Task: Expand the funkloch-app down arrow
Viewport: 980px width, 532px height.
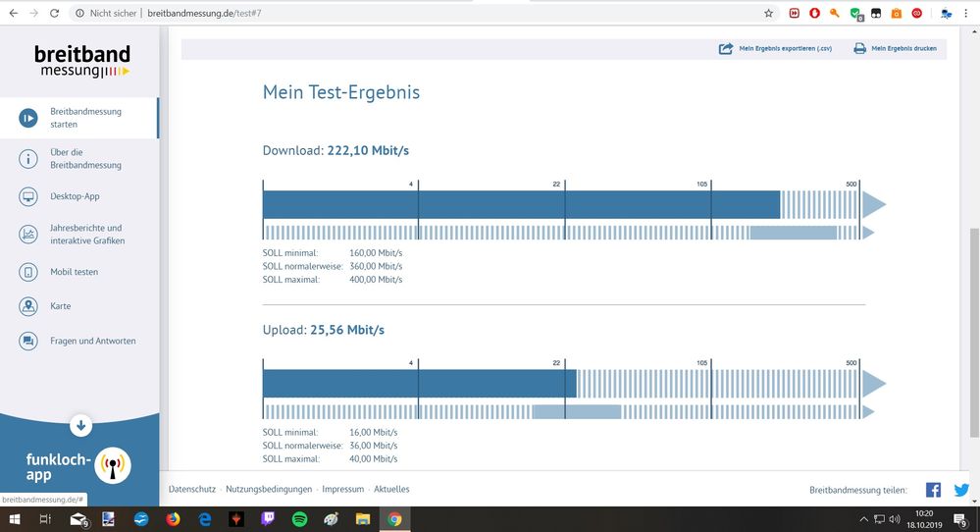Action: 80,426
